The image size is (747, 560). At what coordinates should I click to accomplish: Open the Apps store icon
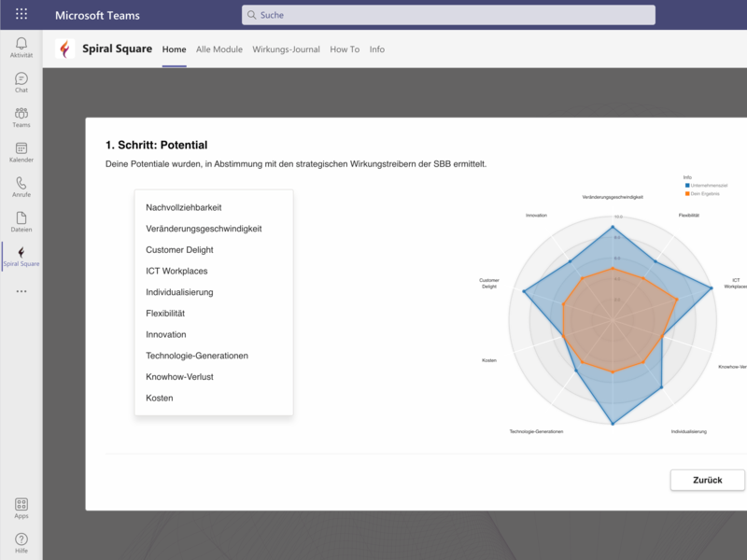(x=21, y=504)
